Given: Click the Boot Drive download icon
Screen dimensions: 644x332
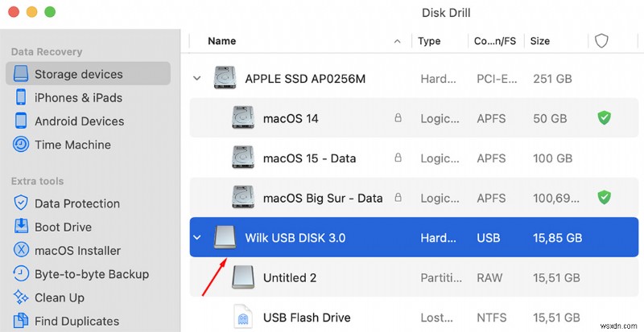Looking at the screenshot, I should pos(21,226).
